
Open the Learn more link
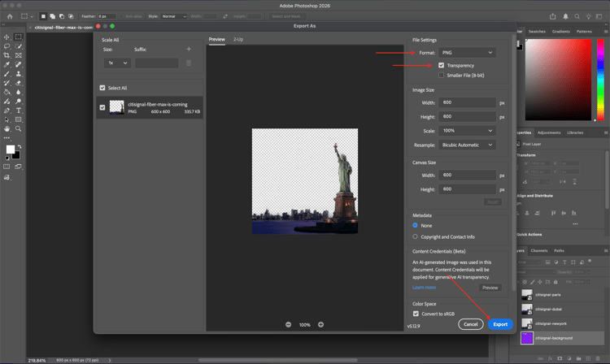424,288
